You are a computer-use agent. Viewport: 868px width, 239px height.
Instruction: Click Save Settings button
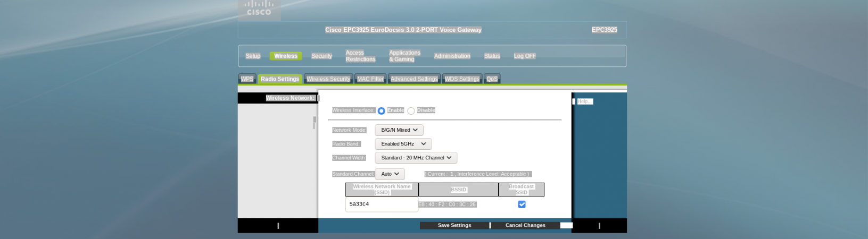454,225
